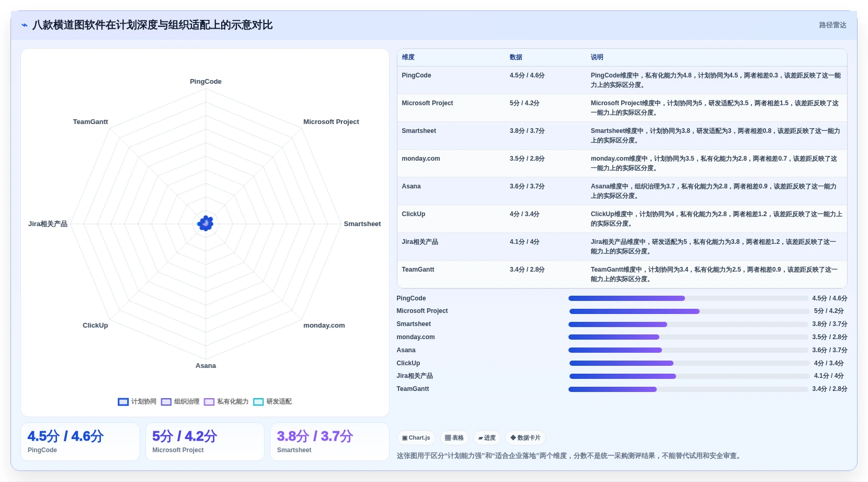The height and width of the screenshot is (482, 868).
Task: Toggle the 计划协同 legend series
Action: click(x=137, y=402)
